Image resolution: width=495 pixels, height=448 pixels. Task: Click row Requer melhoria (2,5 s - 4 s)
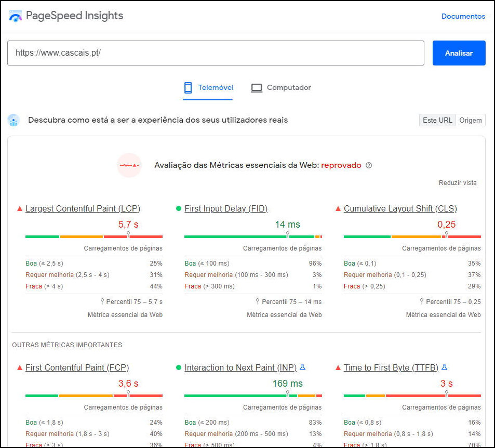pos(94,274)
